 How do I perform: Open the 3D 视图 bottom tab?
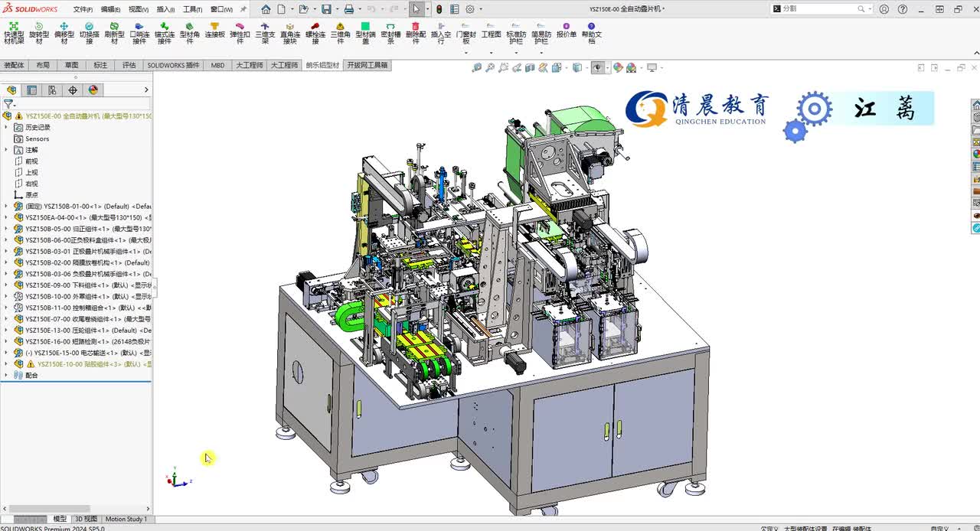tap(86, 519)
